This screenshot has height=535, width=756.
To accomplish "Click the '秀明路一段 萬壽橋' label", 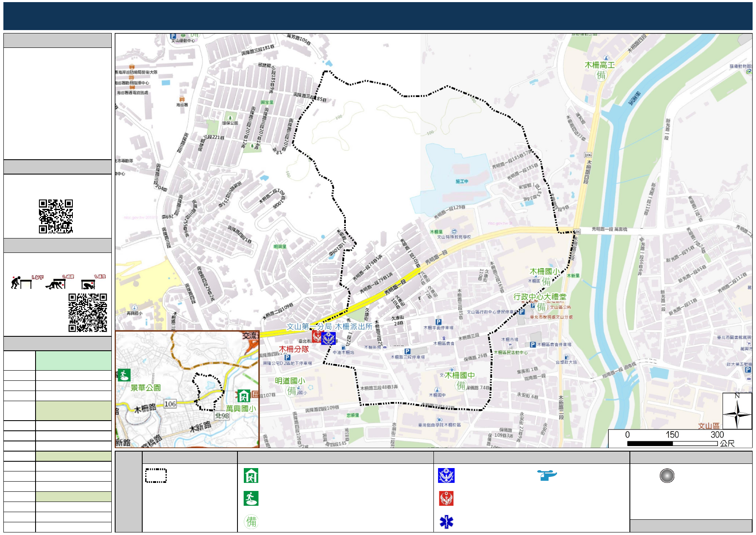I will click(610, 229).
